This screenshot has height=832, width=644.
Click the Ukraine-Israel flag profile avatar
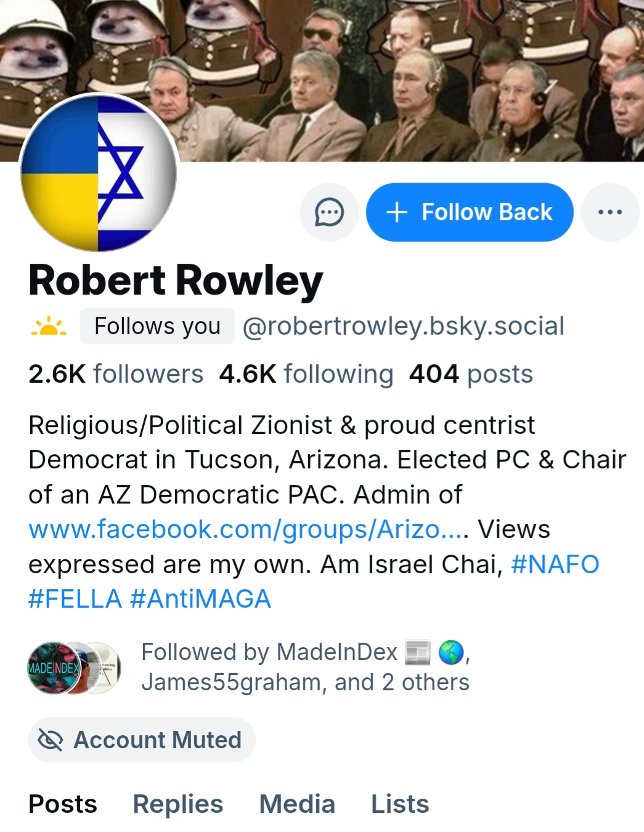coord(99,173)
